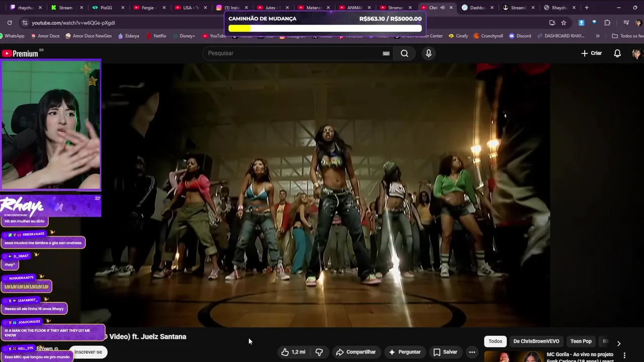Open browser profile avatar in toolbar
The height and width of the screenshot is (362, 644).
point(638,23)
